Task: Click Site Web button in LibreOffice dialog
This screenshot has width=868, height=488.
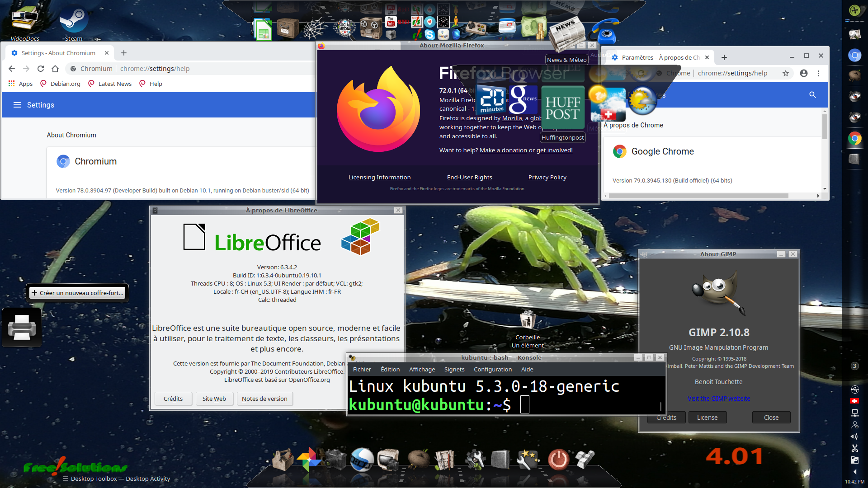Action: click(214, 399)
